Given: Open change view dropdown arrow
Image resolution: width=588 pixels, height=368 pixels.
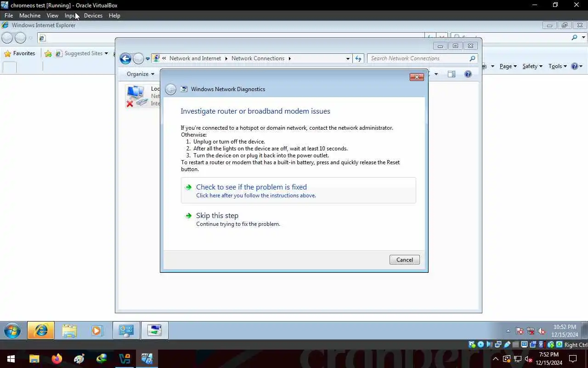Looking at the screenshot, I should pos(436,74).
